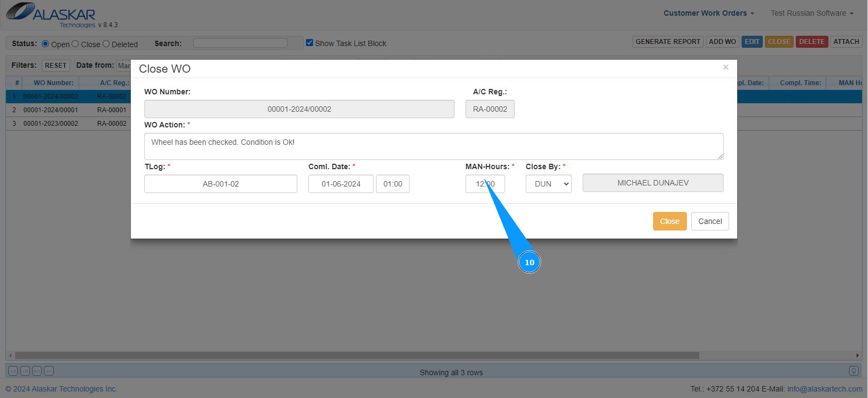
Task: Select the Open status radio button
Action: coord(46,44)
